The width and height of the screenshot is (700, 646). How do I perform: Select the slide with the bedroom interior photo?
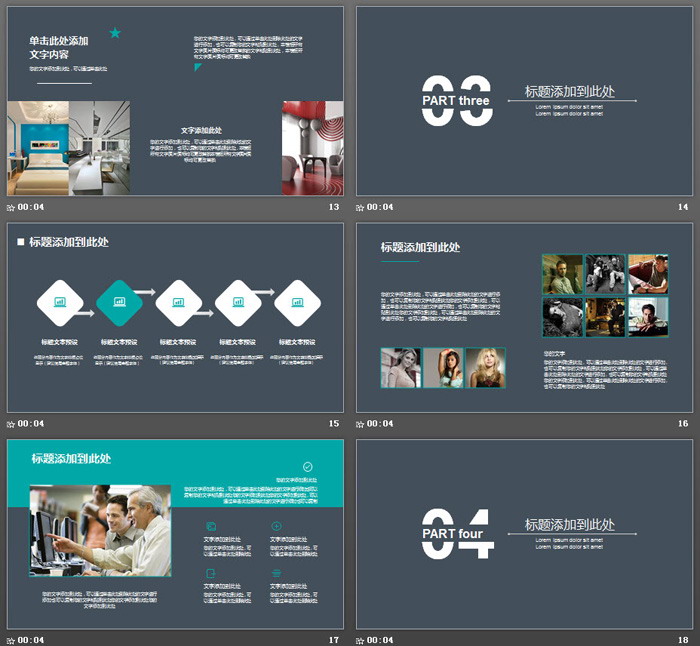point(175,102)
